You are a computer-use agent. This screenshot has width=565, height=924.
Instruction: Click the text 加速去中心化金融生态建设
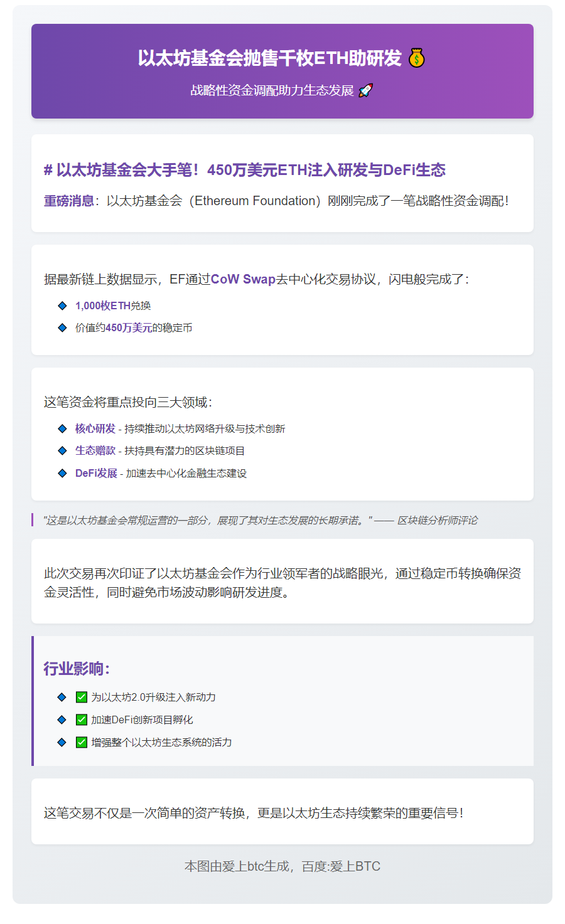click(186, 473)
